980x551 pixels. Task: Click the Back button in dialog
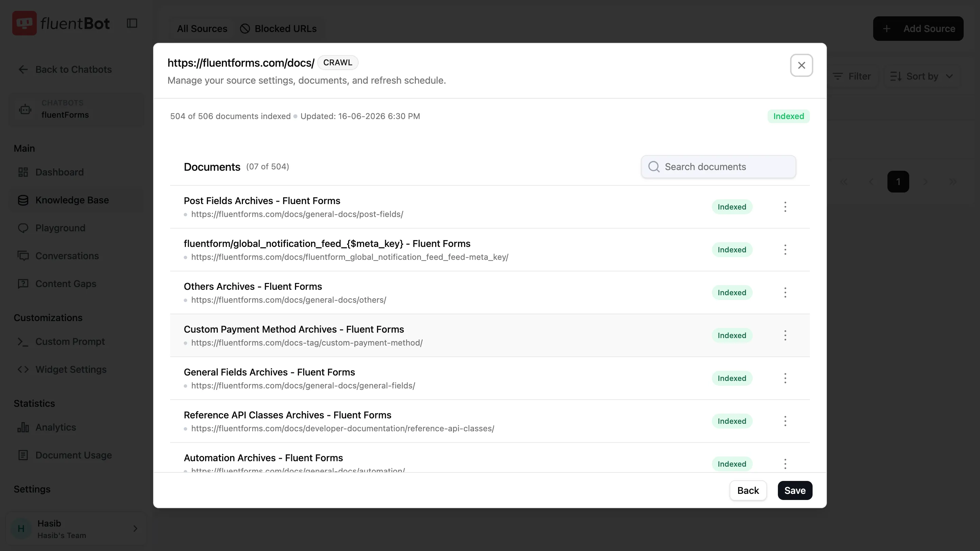748,490
